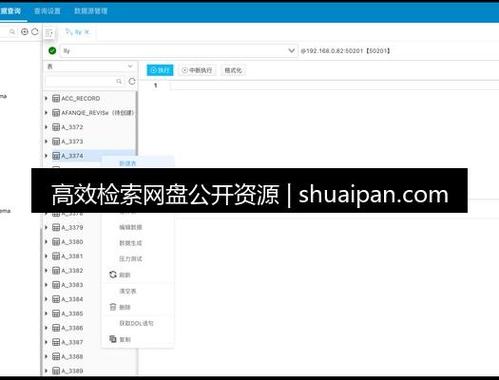499x380 pixels.
Task: Click the 中断执行 button
Action: point(197,70)
